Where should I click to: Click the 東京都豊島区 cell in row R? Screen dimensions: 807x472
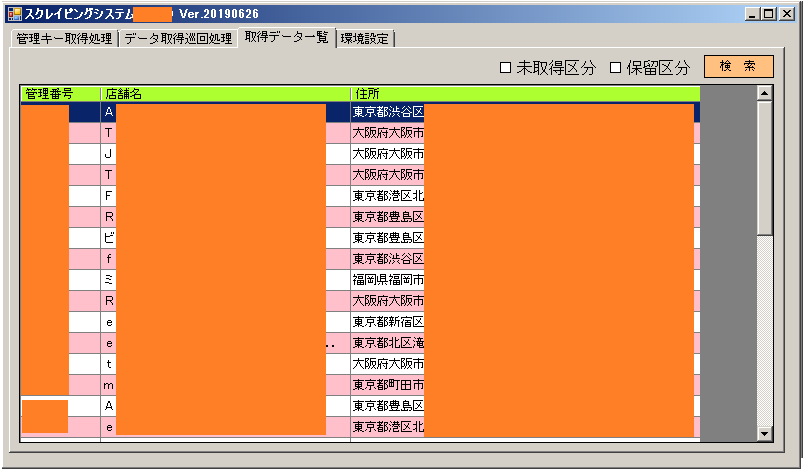525,217
